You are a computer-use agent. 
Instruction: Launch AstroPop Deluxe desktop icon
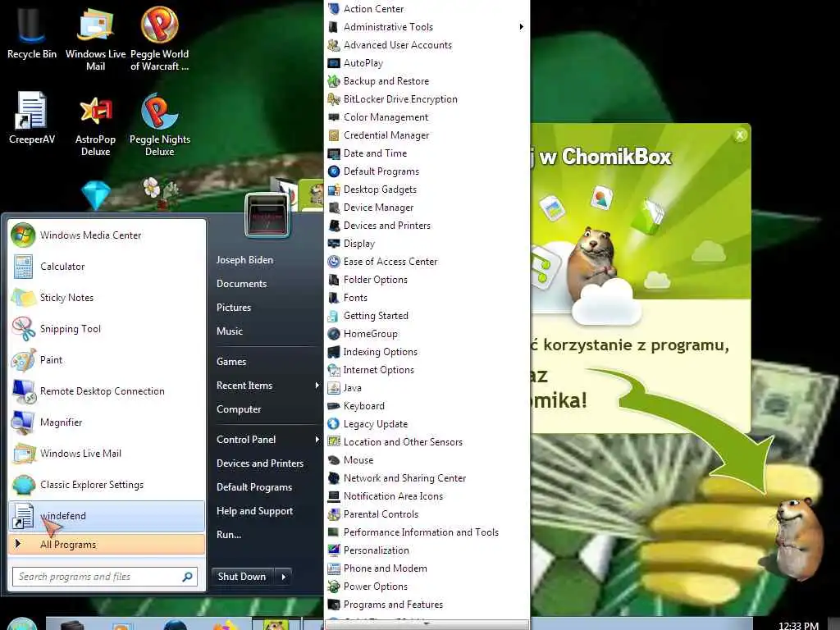95,125
